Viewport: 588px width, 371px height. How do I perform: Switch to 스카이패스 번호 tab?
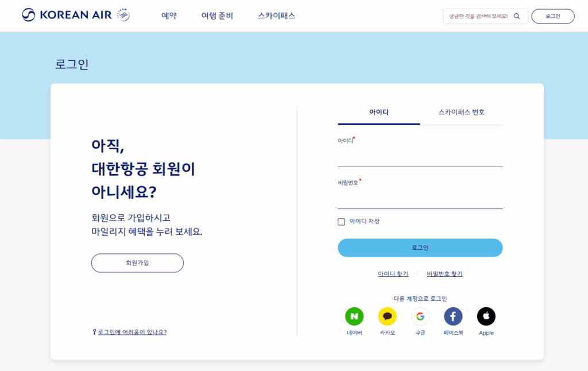[x=461, y=112]
